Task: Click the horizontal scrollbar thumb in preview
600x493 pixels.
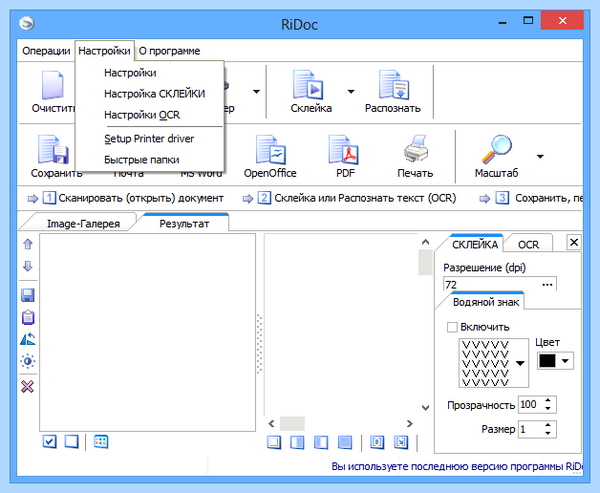Action: pos(292,424)
